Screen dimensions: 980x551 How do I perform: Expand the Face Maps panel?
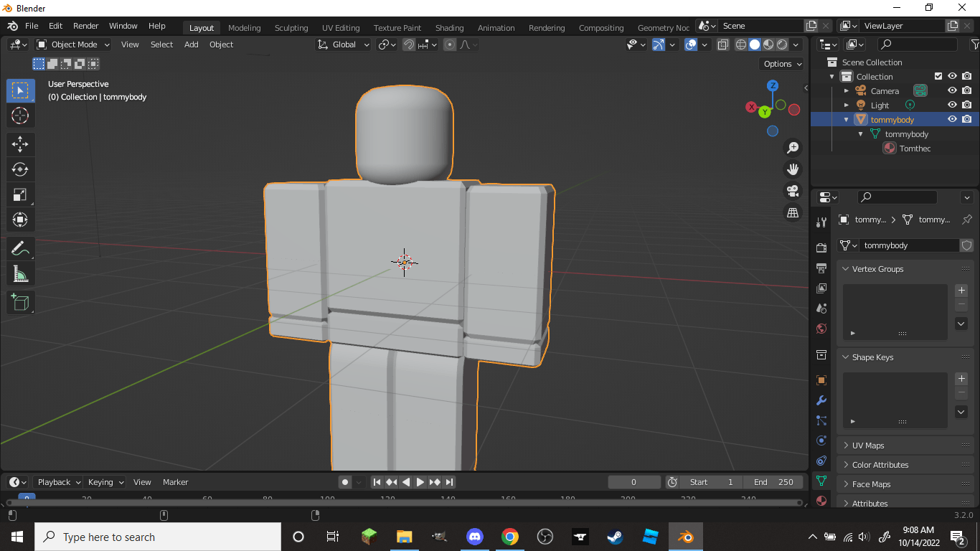pos(871,484)
